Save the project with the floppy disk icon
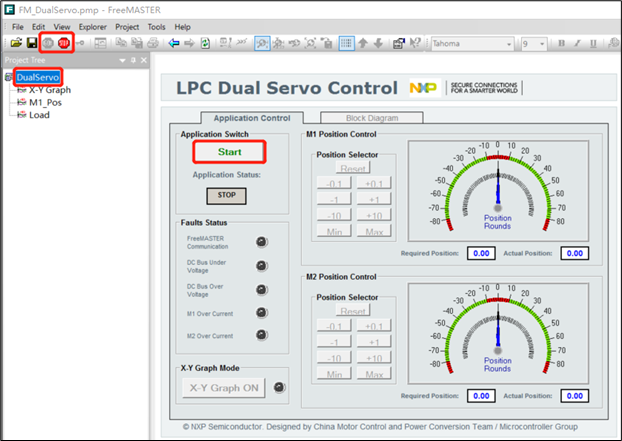The height and width of the screenshot is (441, 622). 32,43
